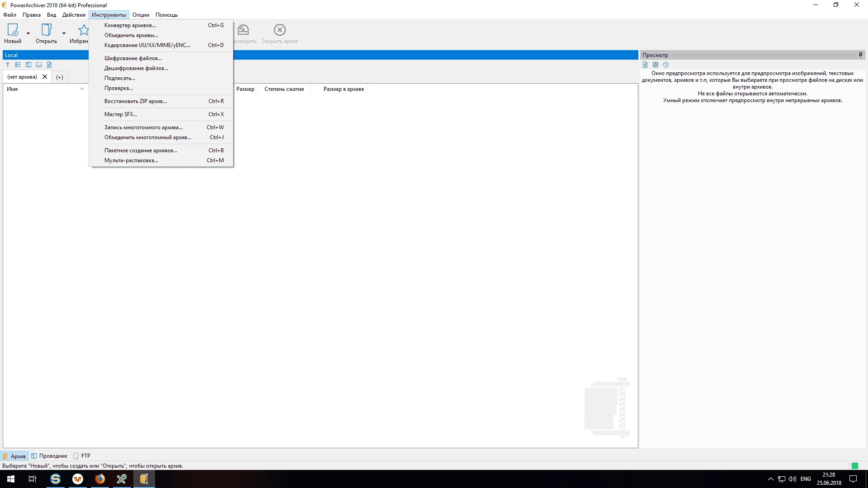Toggle the folder pane layout icon under Local

coord(28,65)
